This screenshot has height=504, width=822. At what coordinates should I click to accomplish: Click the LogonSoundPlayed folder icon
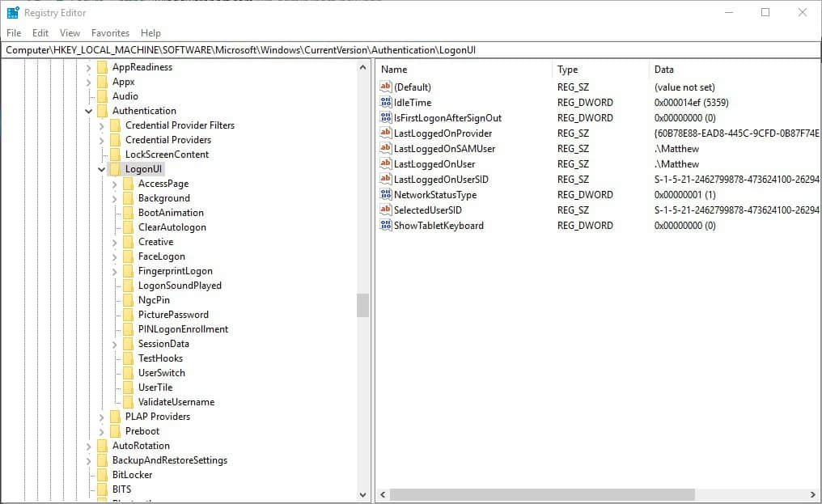(x=129, y=286)
